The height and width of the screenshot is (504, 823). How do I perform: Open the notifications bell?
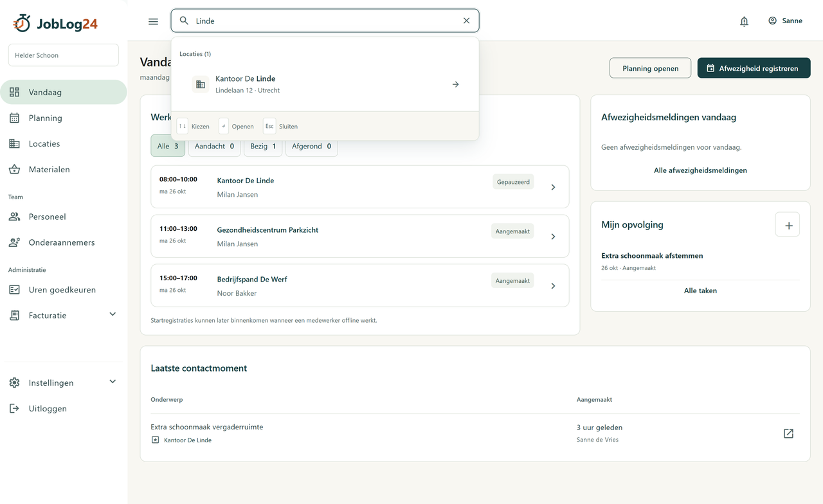[x=744, y=21]
